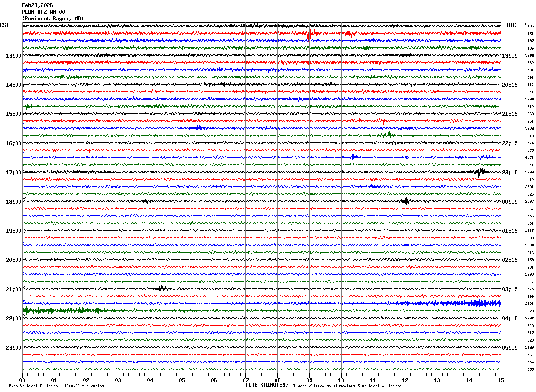This screenshot has width=536, height=392.
Task: Click the 05:15 UTC time label
Action: [x=510, y=348]
